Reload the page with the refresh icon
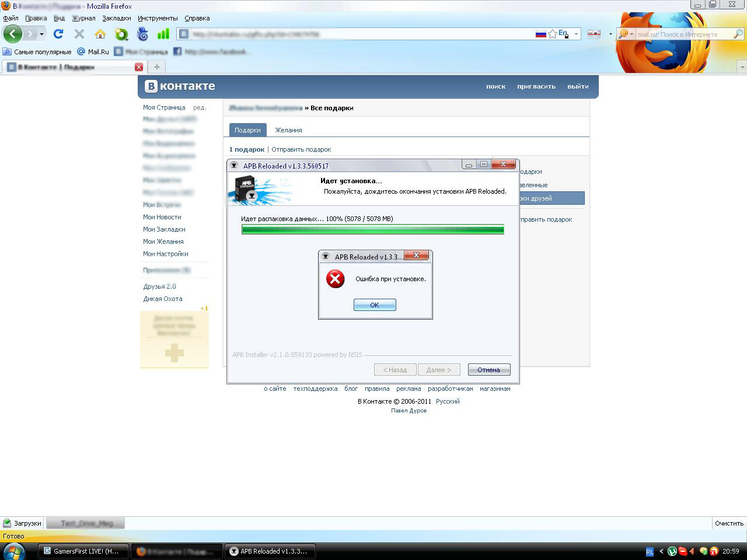The image size is (747, 560). [x=58, y=34]
